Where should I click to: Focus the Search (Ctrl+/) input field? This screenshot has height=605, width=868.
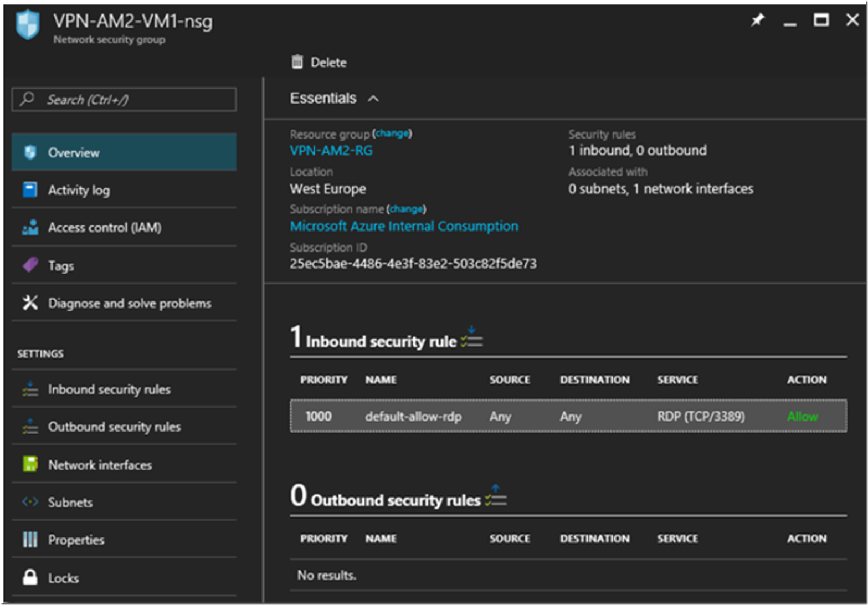click(124, 100)
